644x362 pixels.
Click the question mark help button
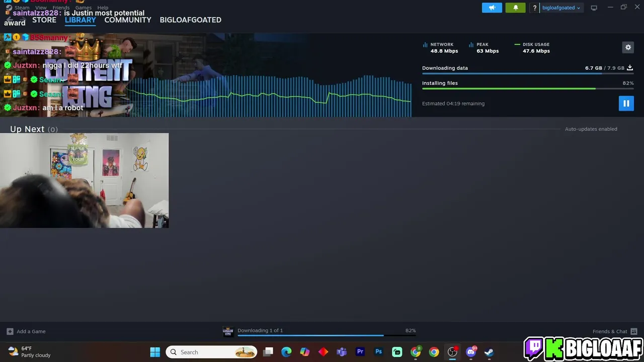[535, 8]
